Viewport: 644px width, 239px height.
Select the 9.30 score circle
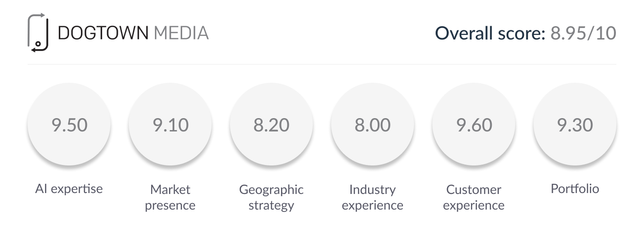tap(575, 125)
